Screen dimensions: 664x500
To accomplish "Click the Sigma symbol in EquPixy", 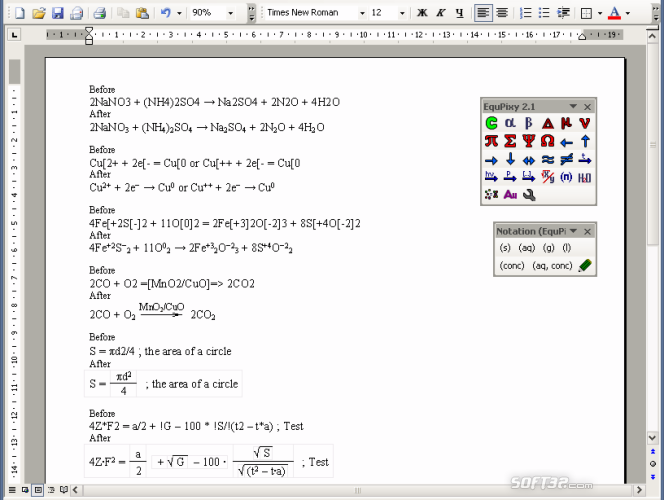I will [510, 141].
